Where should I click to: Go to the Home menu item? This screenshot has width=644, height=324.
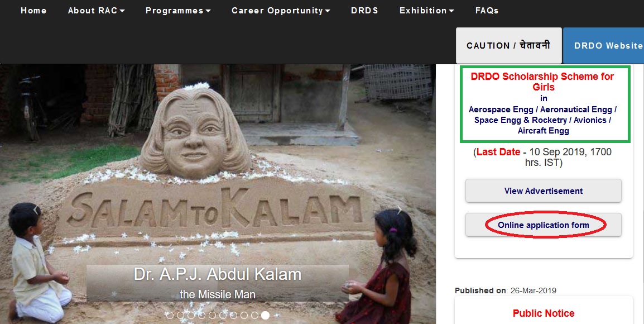[x=33, y=11]
